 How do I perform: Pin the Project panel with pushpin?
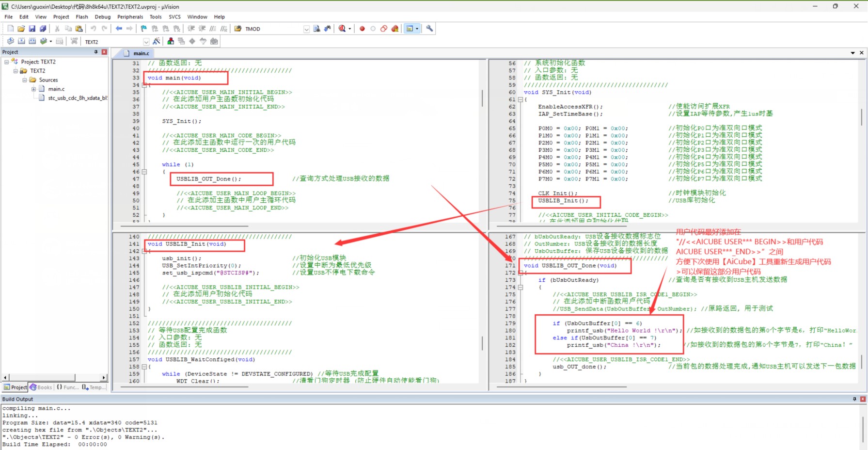tap(96, 52)
